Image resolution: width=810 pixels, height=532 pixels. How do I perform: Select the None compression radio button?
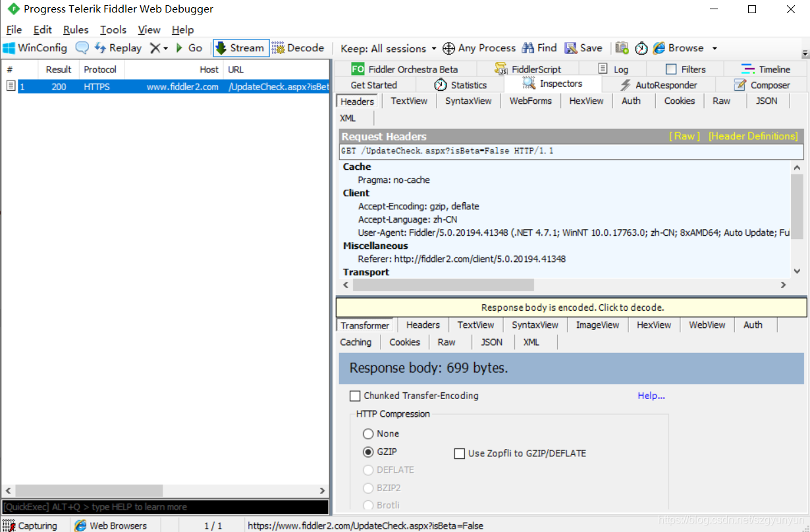coord(368,434)
